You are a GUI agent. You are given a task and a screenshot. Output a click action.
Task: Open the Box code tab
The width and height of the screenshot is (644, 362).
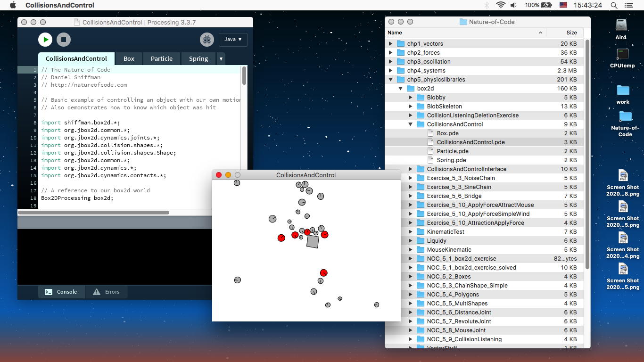(129, 58)
